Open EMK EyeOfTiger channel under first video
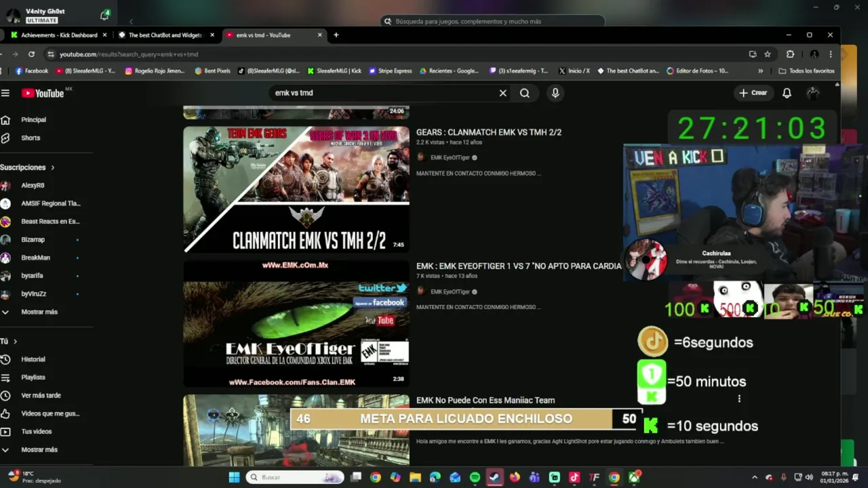Image resolution: width=868 pixels, height=488 pixels. pos(450,158)
